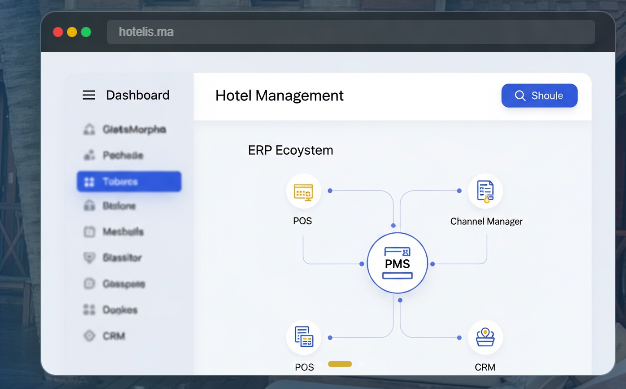Screen dimensions: 626x389
Task: Click the grid icon in Toberes item
Action: tap(89, 182)
